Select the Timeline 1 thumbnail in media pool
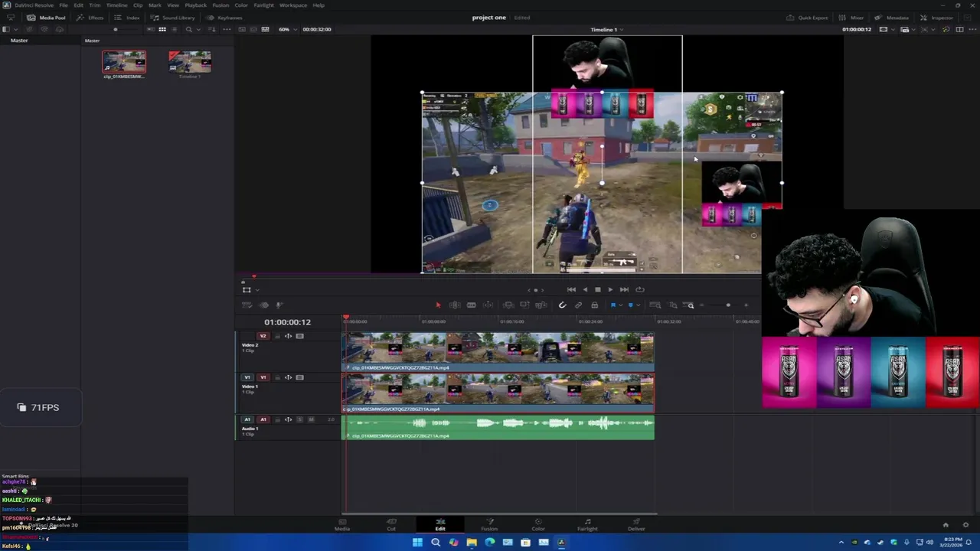 190,62
